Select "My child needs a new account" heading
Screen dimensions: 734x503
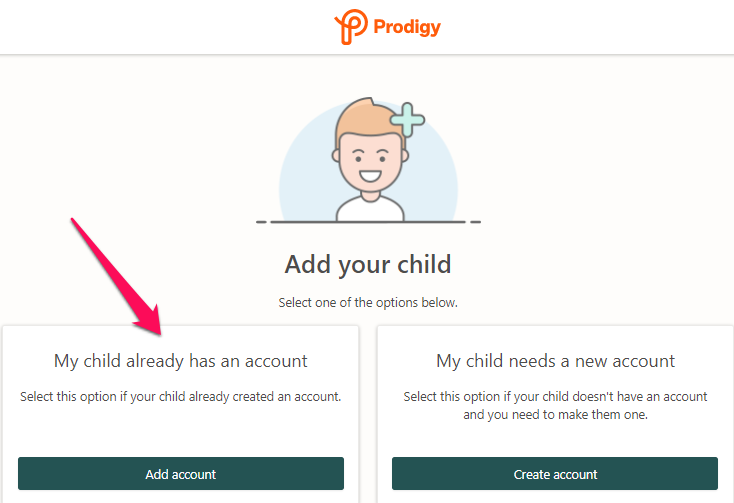coord(555,361)
